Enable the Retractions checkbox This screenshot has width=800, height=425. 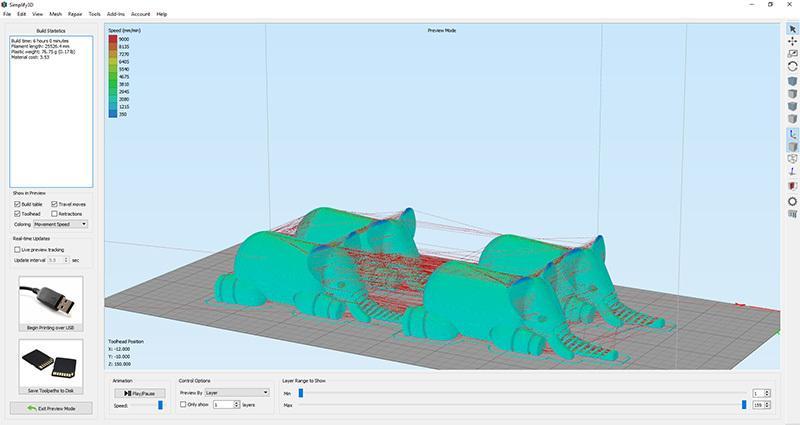(55, 214)
